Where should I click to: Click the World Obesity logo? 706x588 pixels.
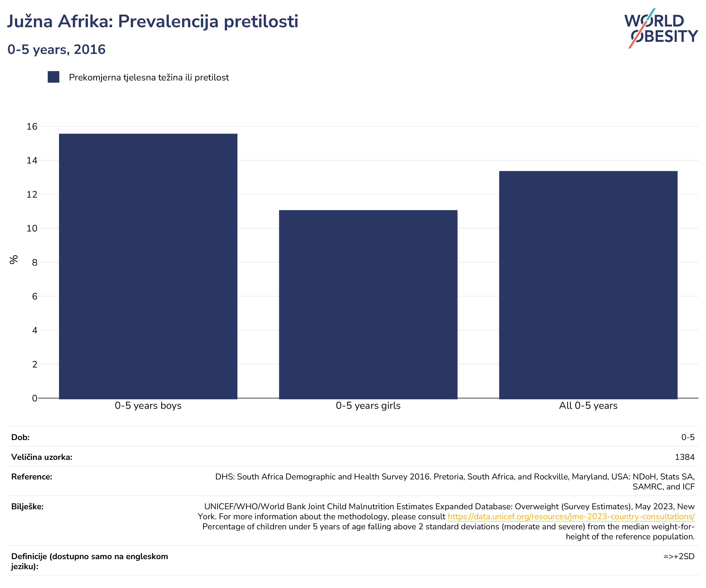(661, 29)
